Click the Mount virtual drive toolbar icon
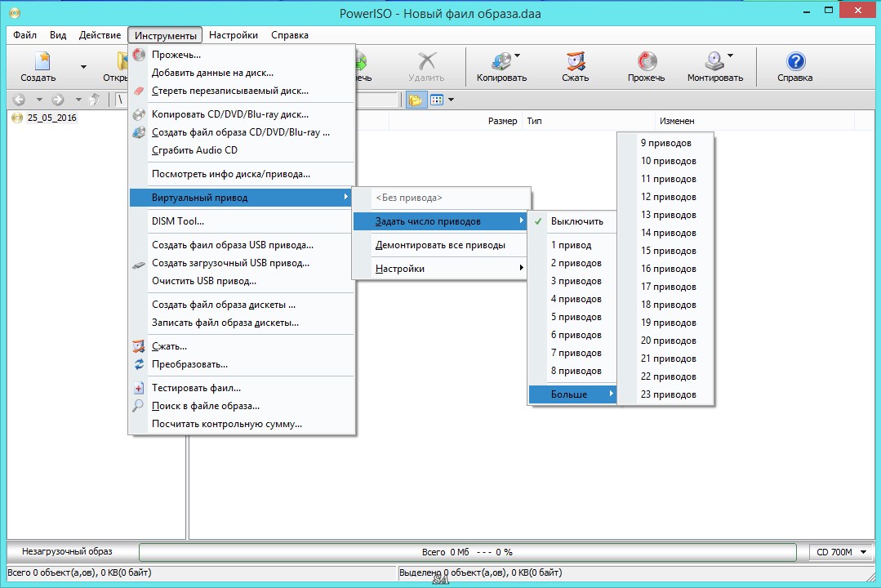The image size is (881, 588). click(x=714, y=60)
